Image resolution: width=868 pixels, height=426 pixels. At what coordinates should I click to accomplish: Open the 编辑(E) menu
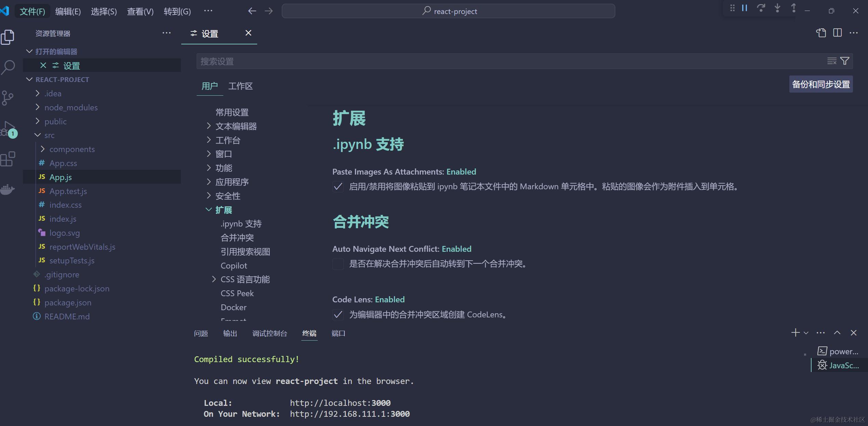coord(68,11)
